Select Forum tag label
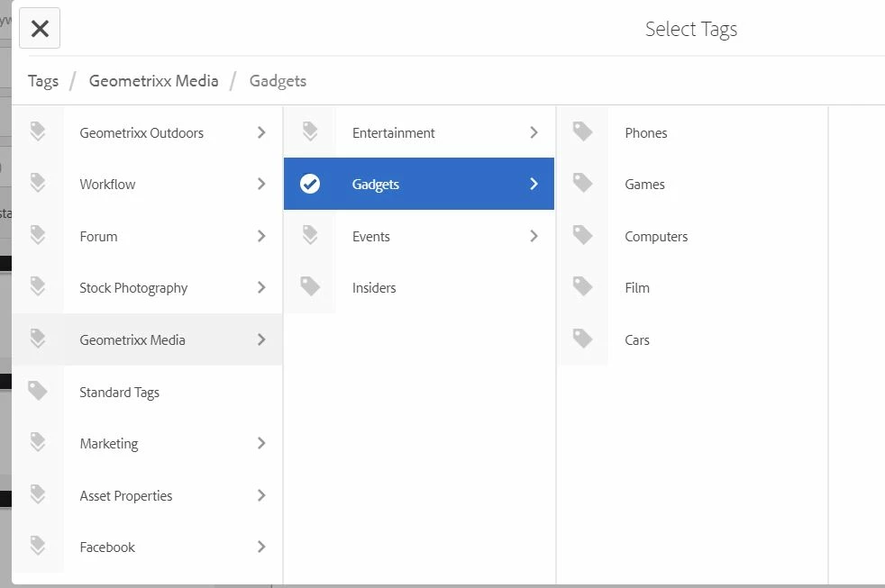 coord(99,236)
